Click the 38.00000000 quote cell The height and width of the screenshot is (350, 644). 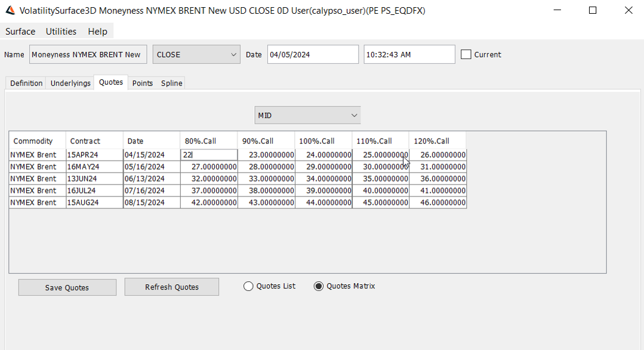click(266, 191)
